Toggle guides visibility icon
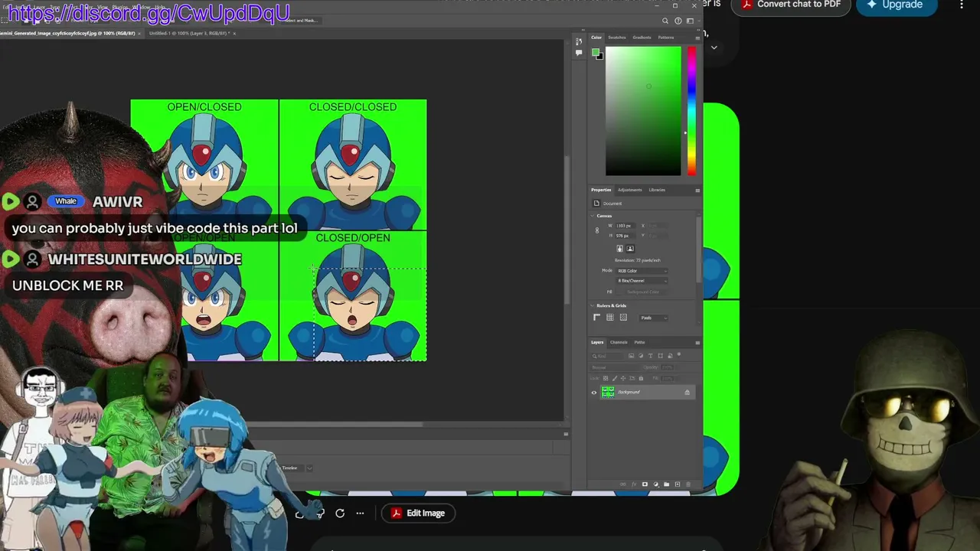 [x=623, y=318]
